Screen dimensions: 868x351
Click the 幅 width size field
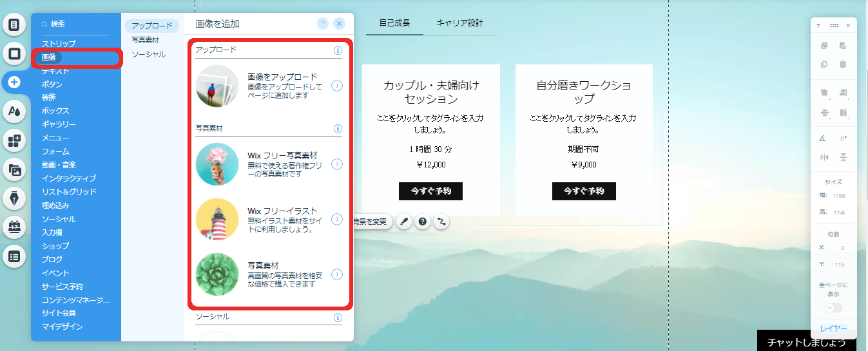click(839, 196)
